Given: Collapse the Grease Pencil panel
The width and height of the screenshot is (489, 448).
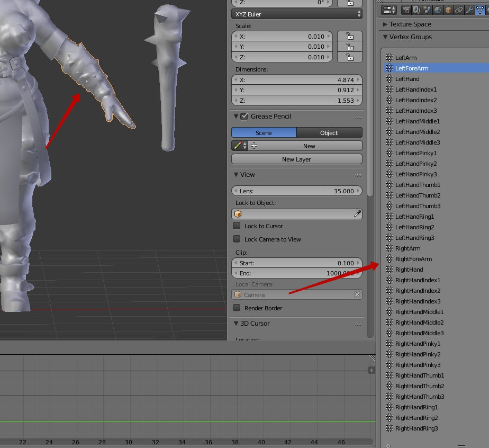Looking at the screenshot, I should (x=236, y=117).
